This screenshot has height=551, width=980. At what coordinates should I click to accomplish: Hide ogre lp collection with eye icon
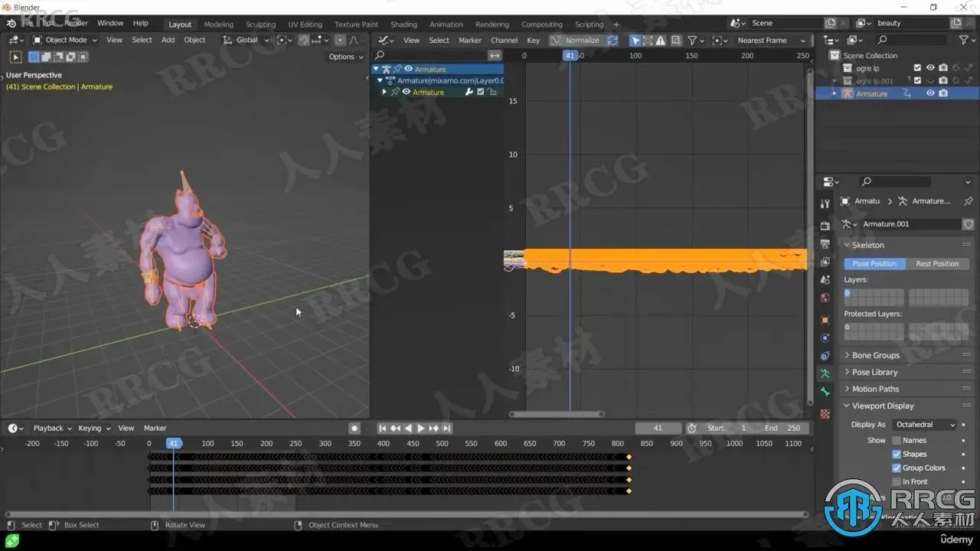930,68
